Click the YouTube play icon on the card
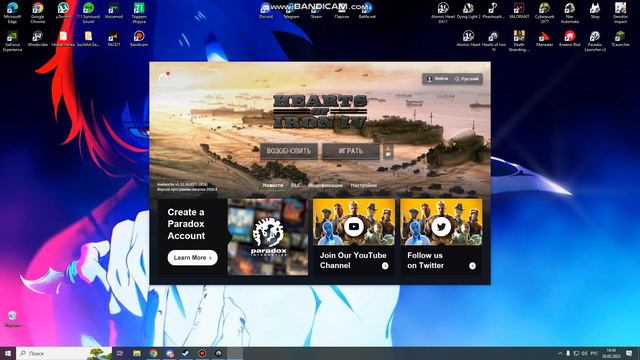640x360 pixels. click(353, 227)
